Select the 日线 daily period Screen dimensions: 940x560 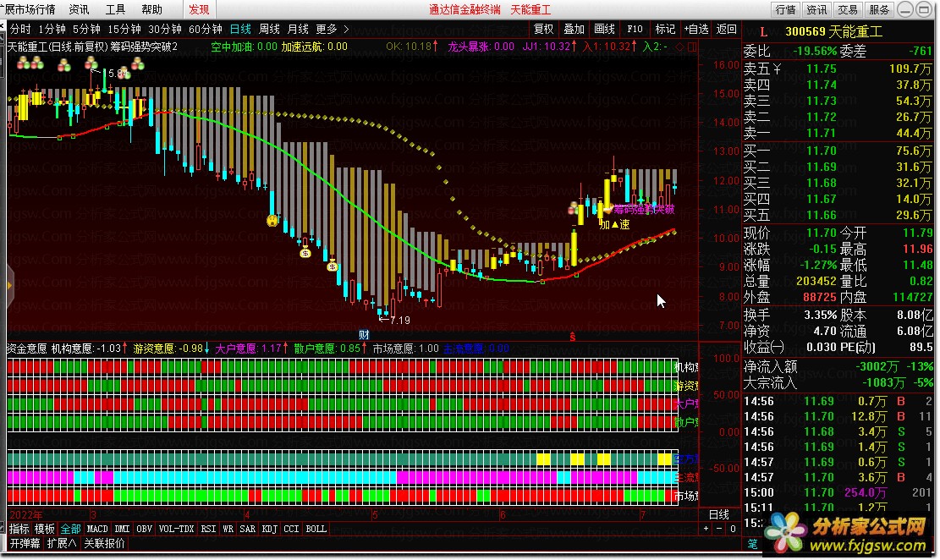point(240,29)
